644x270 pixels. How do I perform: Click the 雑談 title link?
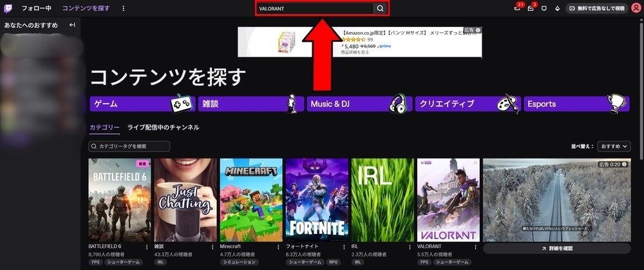pos(159,247)
